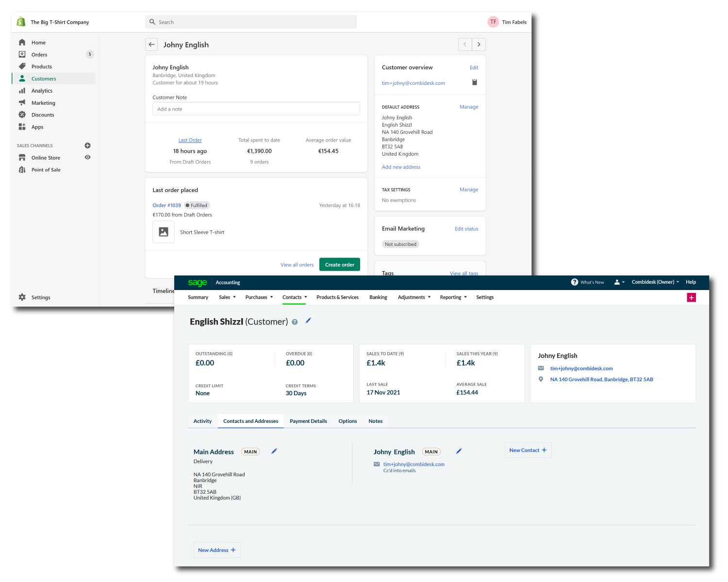Screen dimensions: 728x582
Task: Open the Home icon in Shopify sidebar
Action: pos(22,42)
